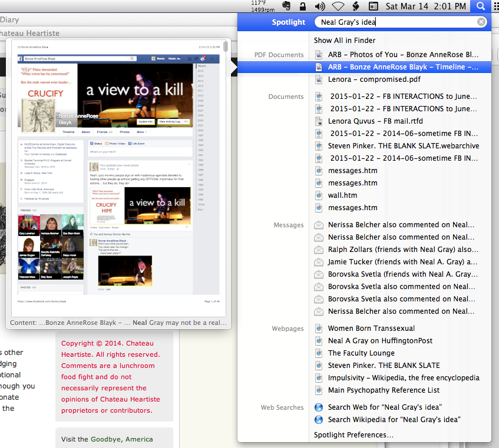Expand the Webpages category heading
The width and height of the screenshot is (499, 448).
coord(288,328)
